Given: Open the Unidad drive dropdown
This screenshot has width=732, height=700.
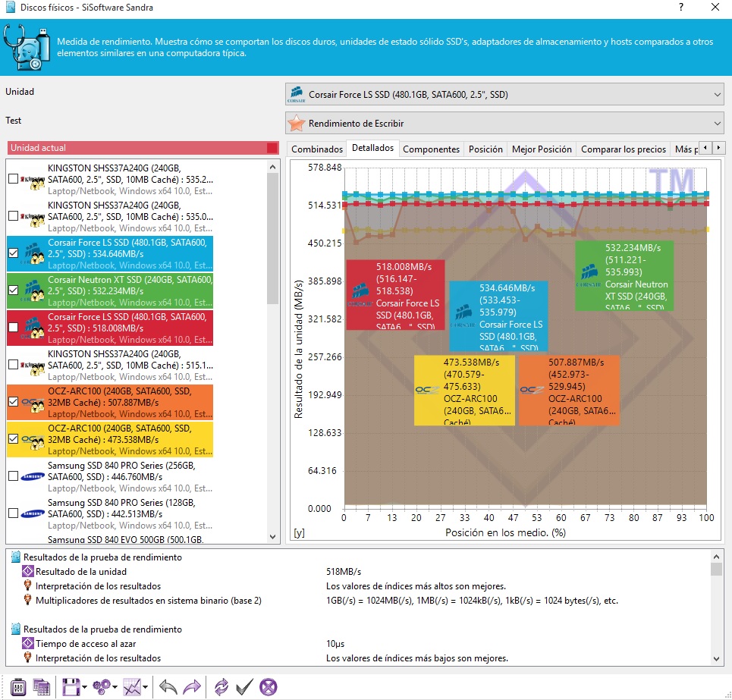Looking at the screenshot, I should coord(504,95).
